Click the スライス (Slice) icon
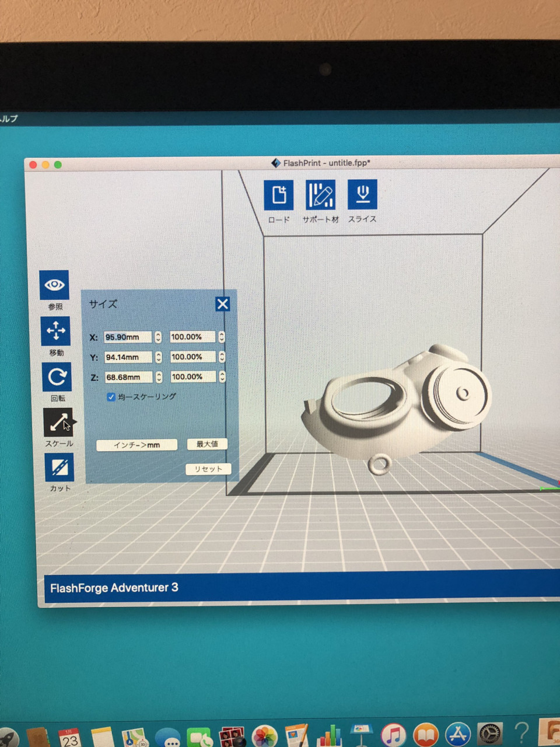560x747 pixels. point(362,195)
